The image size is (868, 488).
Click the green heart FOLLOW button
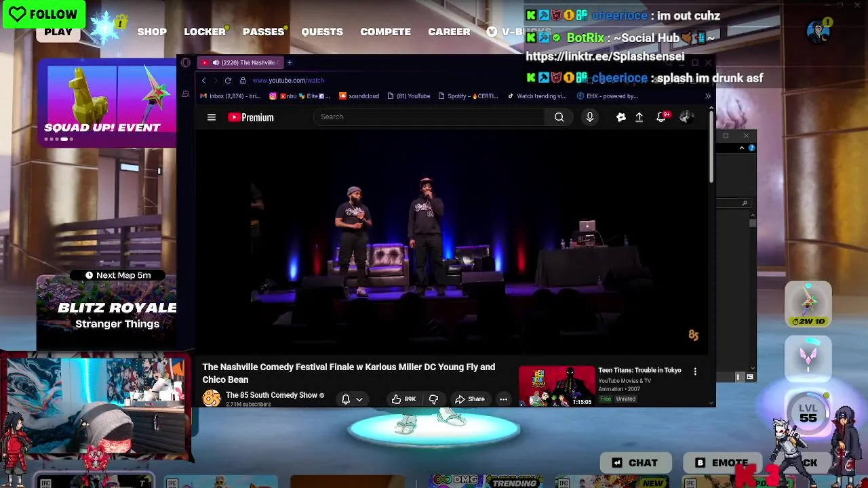click(43, 14)
